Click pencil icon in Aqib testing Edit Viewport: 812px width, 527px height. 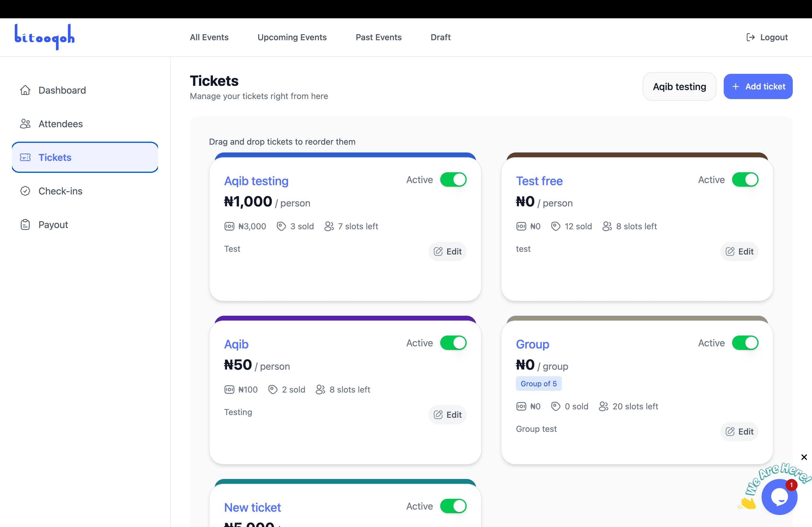[438, 251]
